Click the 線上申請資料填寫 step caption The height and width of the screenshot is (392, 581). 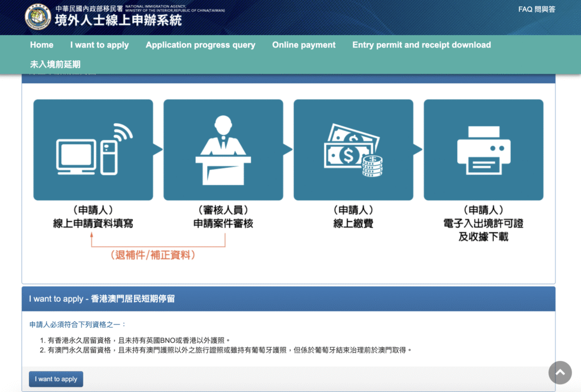coord(93,224)
